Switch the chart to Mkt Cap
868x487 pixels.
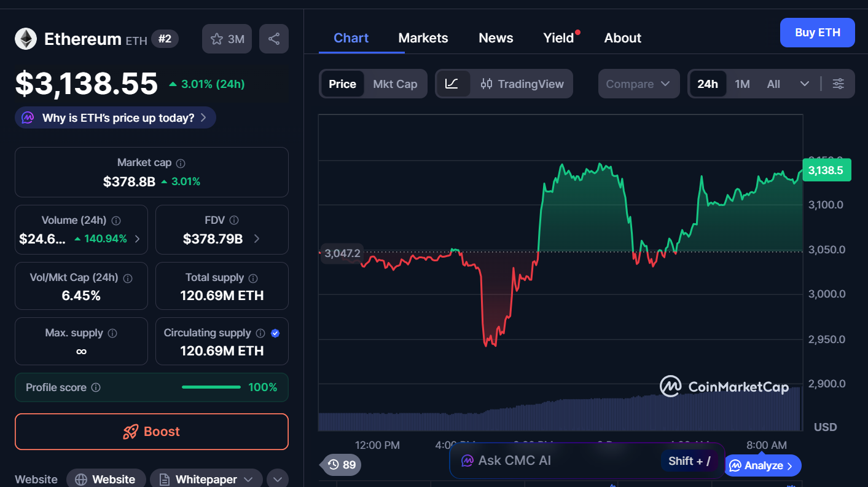pyautogui.click(x=396, y=84)
